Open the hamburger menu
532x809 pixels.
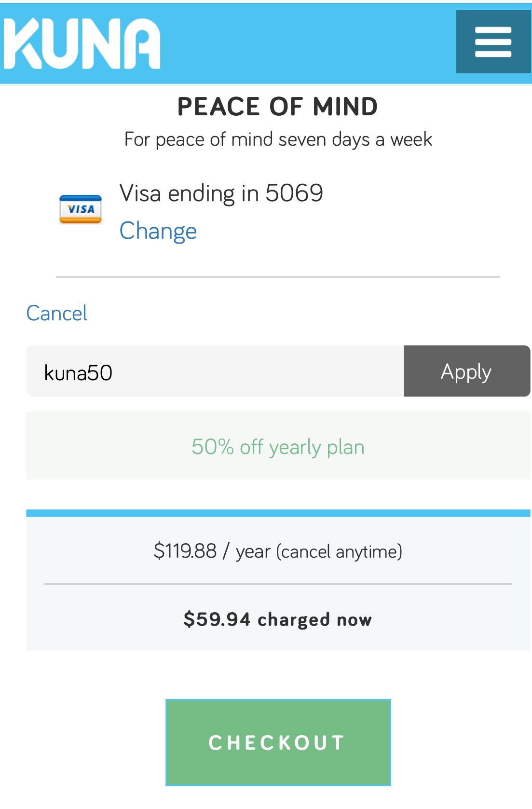(x=493, y=42)
